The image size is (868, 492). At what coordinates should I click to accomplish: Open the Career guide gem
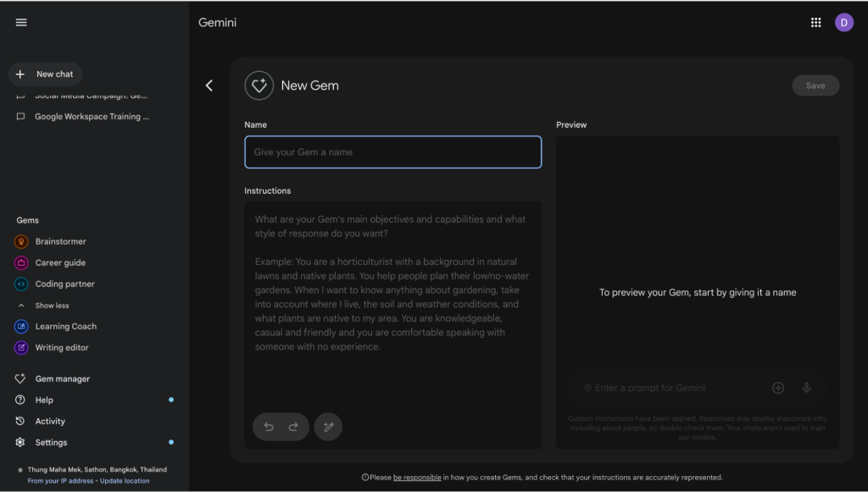coord(60,263)
